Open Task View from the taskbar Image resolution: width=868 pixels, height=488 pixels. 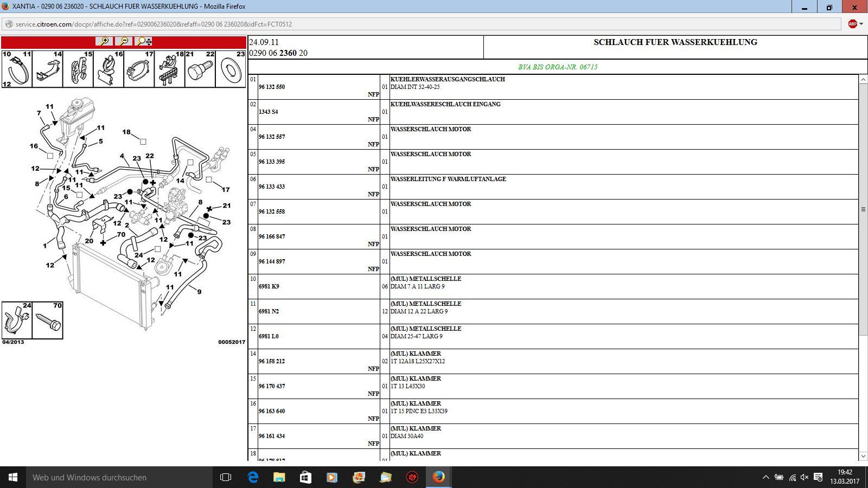tap(226, 477)
